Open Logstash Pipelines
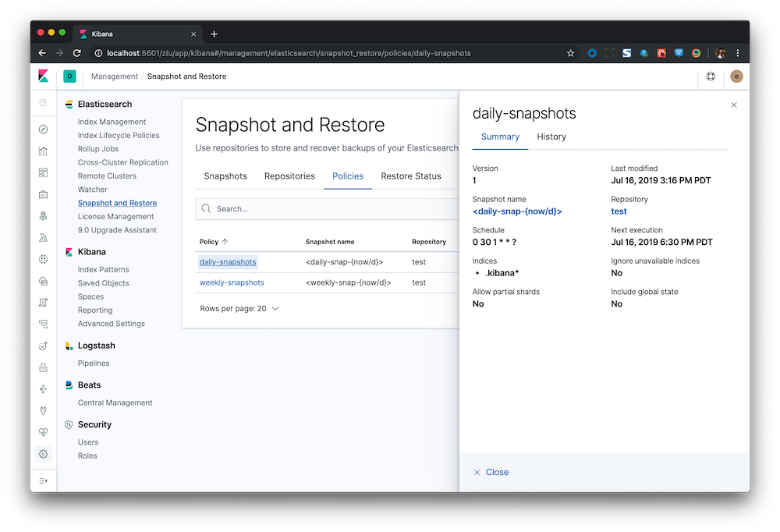 (x=94, y=364)
